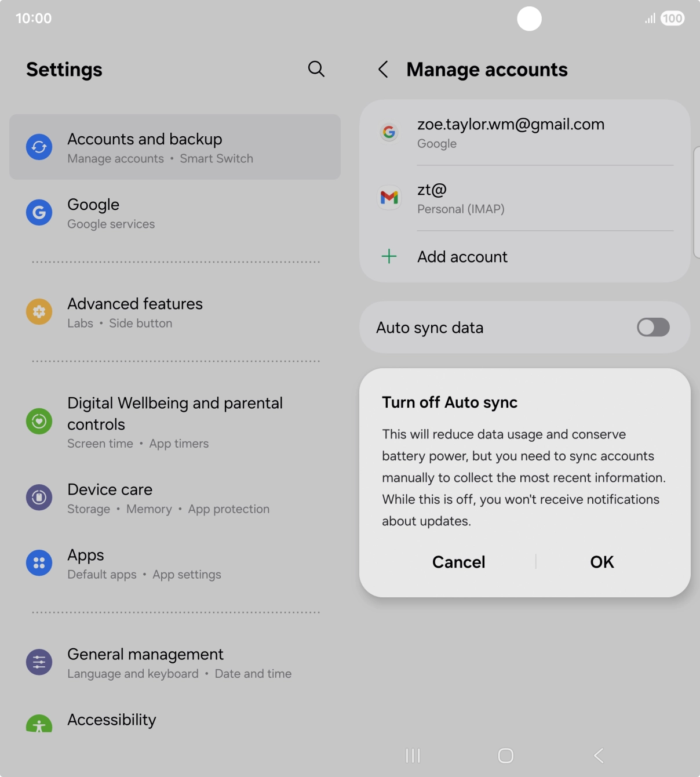Confirm with OK in Auto sync dialog
700x777 pixels.
(x=602, y=562)
